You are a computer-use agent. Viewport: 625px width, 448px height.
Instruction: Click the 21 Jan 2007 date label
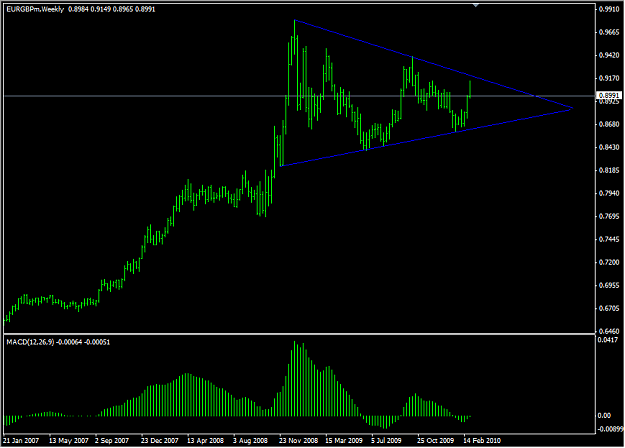point(21,440)
